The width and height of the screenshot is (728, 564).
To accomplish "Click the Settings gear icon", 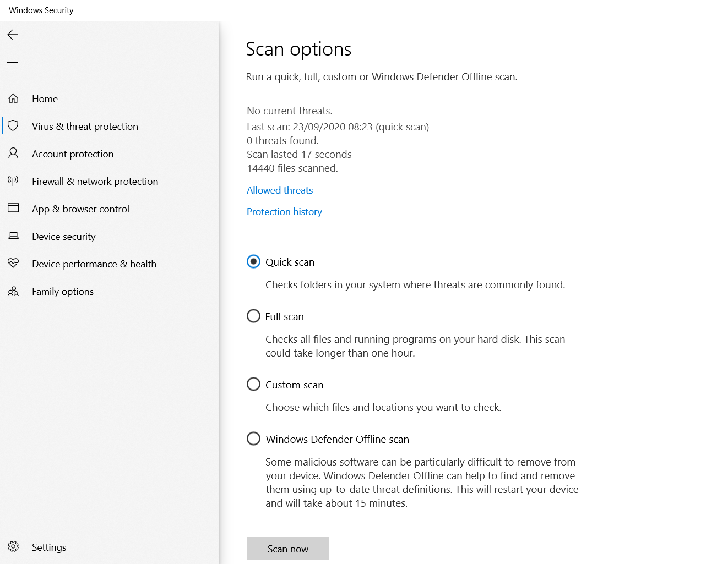I will click(13, 546).
